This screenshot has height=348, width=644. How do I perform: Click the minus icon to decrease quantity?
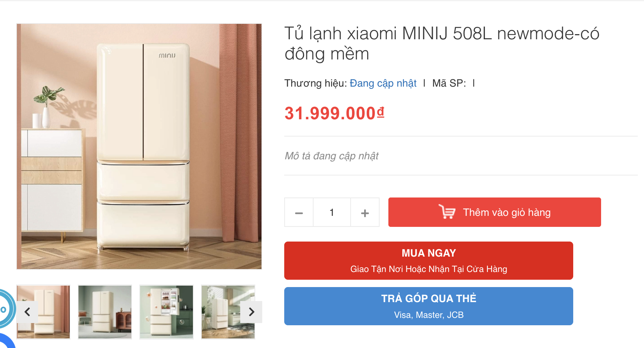[299, 212]
